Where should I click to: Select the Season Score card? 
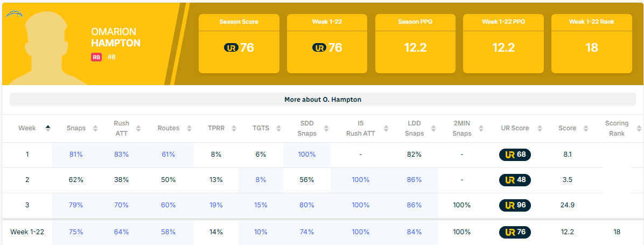click(x=239, y=43)
